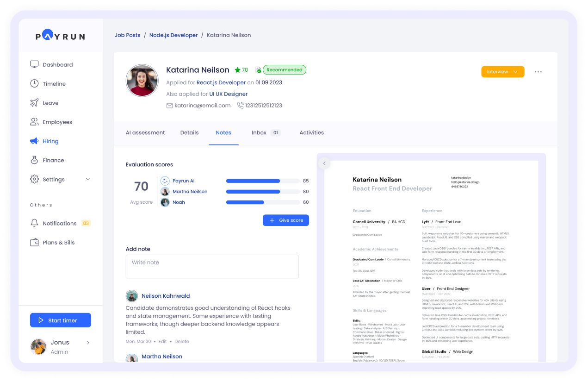Open the Interview status dropdown
588x382 pixels.
pyautogui.click(x=502, y=72)
